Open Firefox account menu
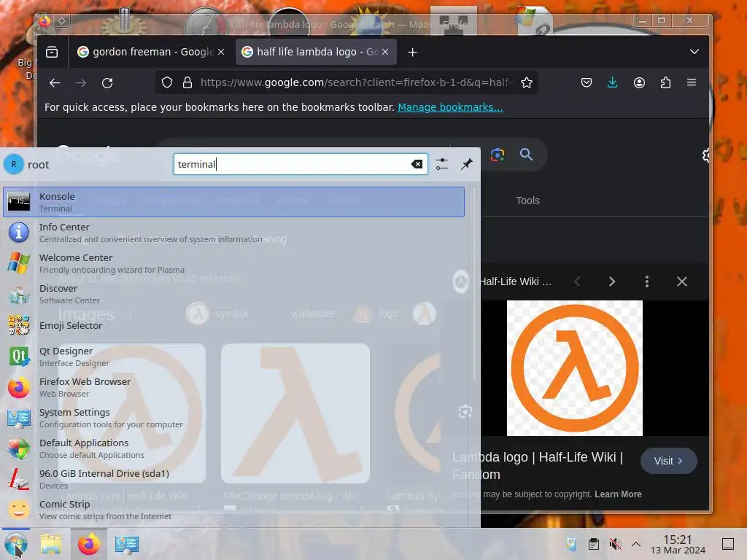The height and width of the screenshot is (560, 747). coord(639,82)
